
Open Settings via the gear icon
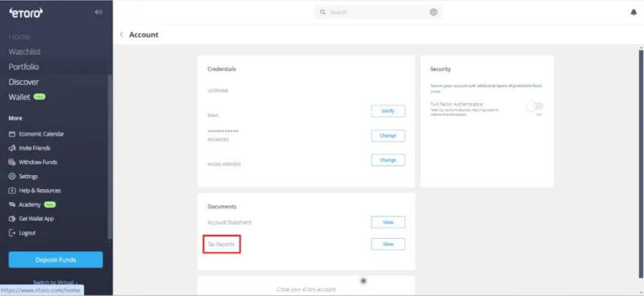(x=12, y=177)
